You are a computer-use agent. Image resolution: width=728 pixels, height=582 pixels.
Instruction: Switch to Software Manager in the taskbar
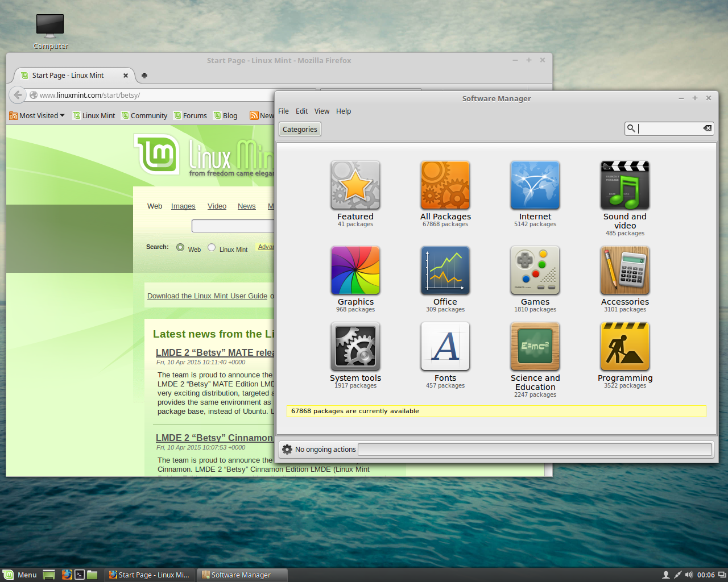click(x=242, y=575)
